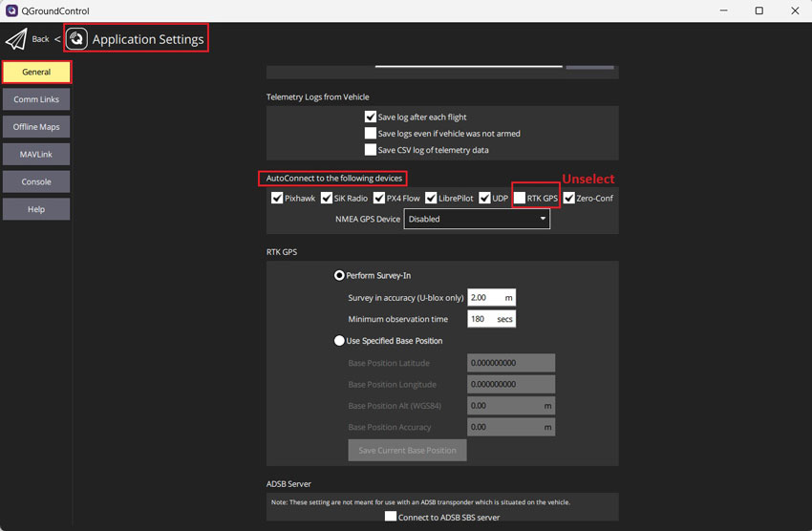Open the Offline Maps section
This screenshot has height=531, width=812.
(36, 127)
